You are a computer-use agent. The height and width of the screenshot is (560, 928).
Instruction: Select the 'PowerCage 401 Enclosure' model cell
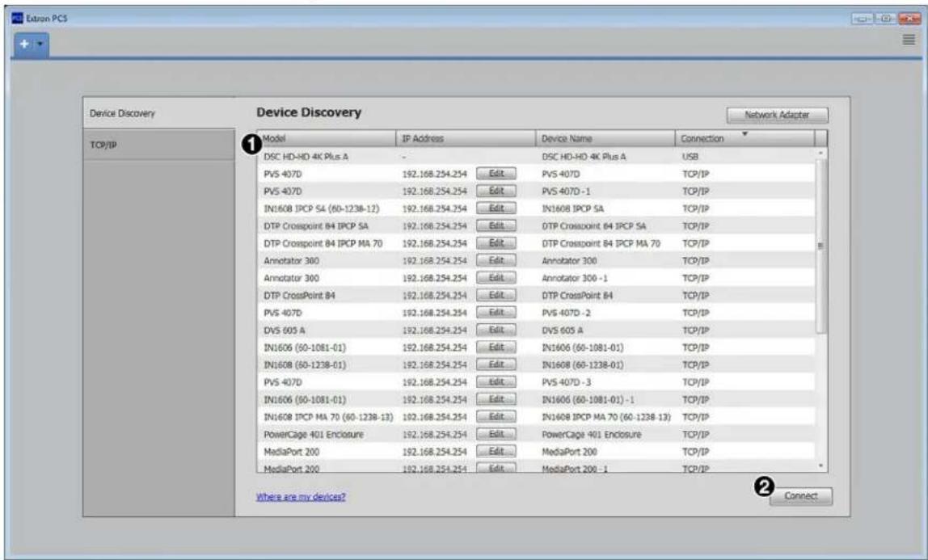314,435
